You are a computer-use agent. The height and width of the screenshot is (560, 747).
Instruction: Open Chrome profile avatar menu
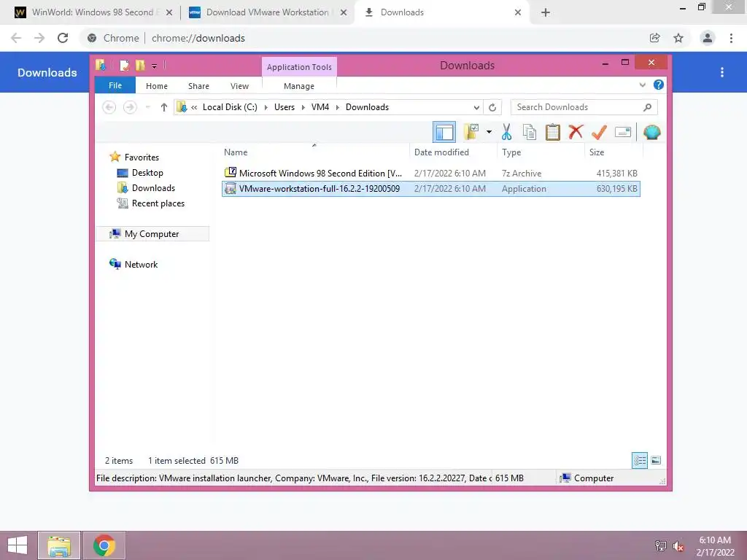(708, 38)
